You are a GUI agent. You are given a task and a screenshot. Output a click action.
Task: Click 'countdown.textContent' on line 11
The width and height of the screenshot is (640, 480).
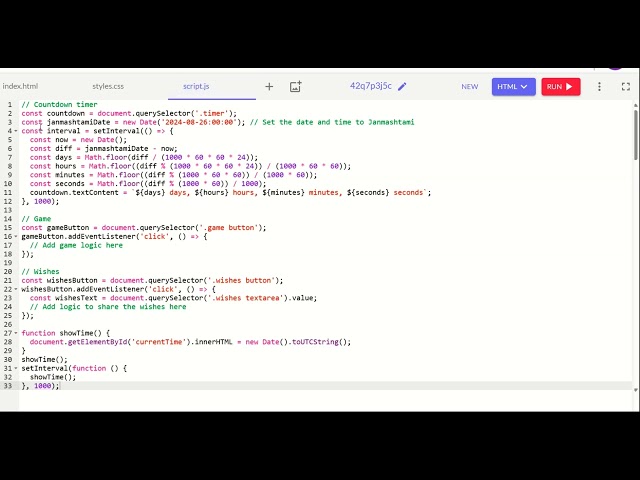74,192
